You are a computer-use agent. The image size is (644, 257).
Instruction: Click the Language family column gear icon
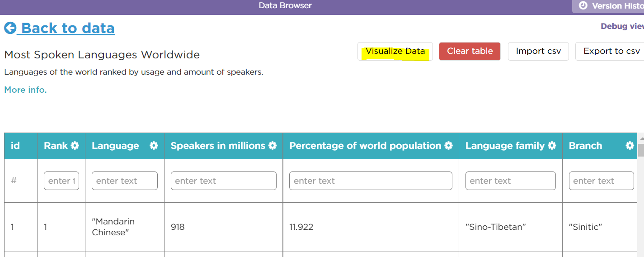coord(552,146)
